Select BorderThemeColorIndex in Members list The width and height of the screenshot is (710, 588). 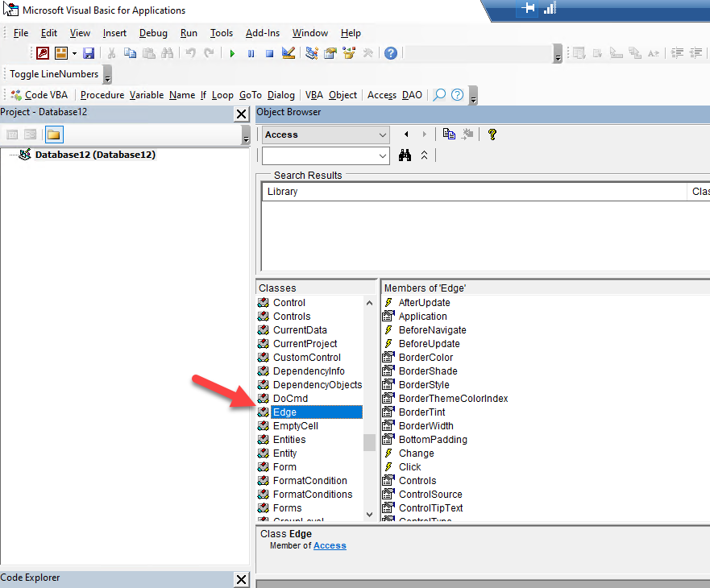[453, 399]
